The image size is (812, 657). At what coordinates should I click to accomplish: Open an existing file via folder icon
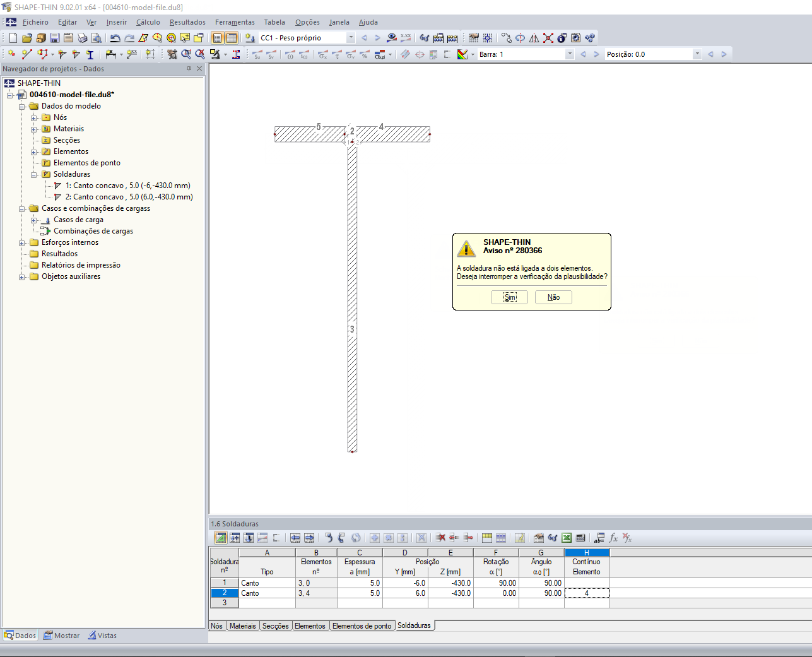tap(26, 38)
